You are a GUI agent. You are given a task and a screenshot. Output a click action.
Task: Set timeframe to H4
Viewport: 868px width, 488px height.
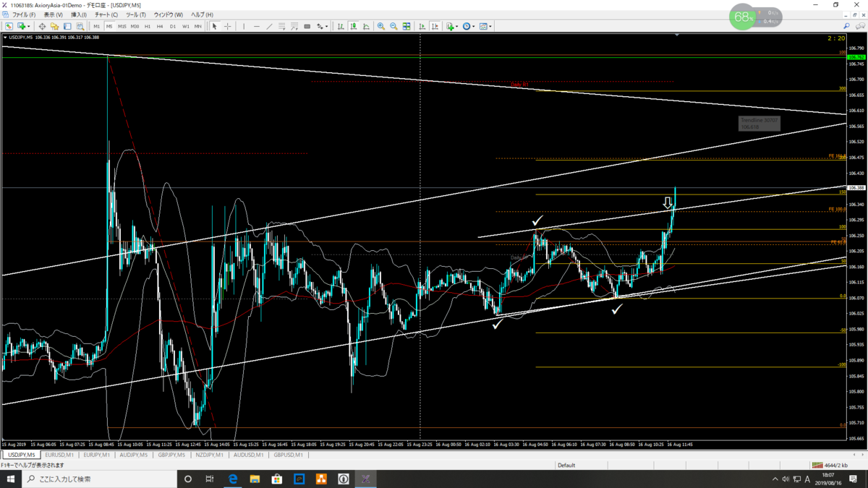point(160,26)
